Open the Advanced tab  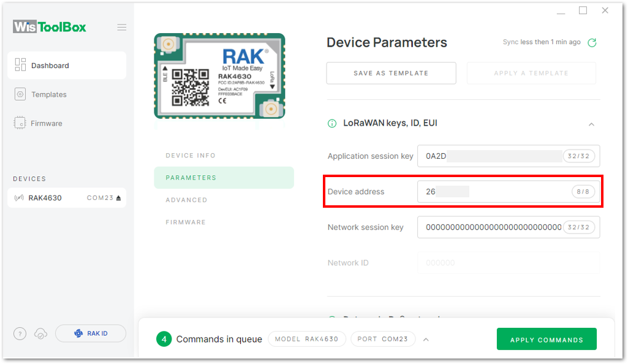pyautogui.click(x=186, y=200)
